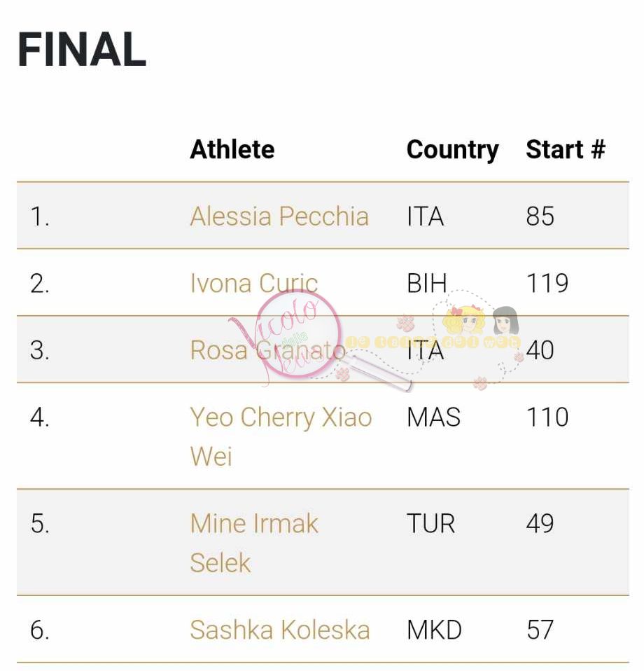This screenshot has height=671, width=644.
Task: Select start number 119 cell
Action: click(x=547, y=283)
